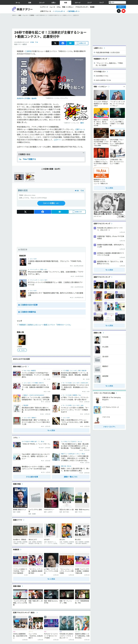Click comment count 4 in 読者の反応 header
This screenshot has width=138, height=644.
point(82,191)
